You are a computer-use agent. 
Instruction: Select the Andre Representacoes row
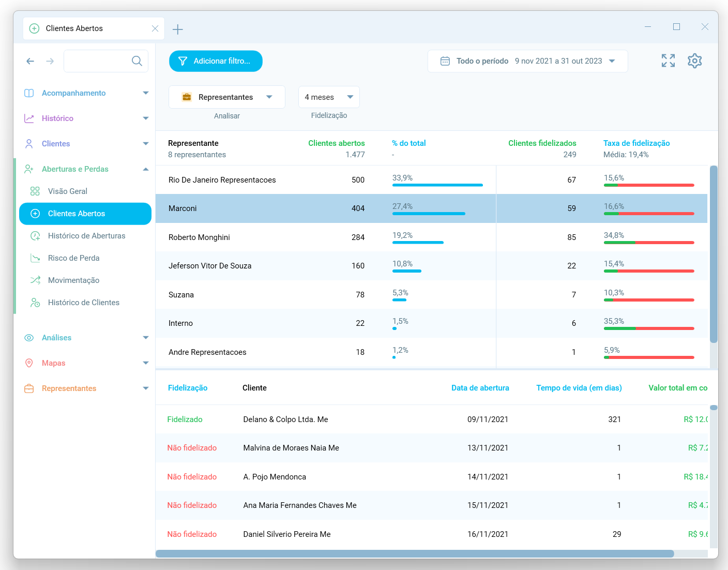pos(431,352)
